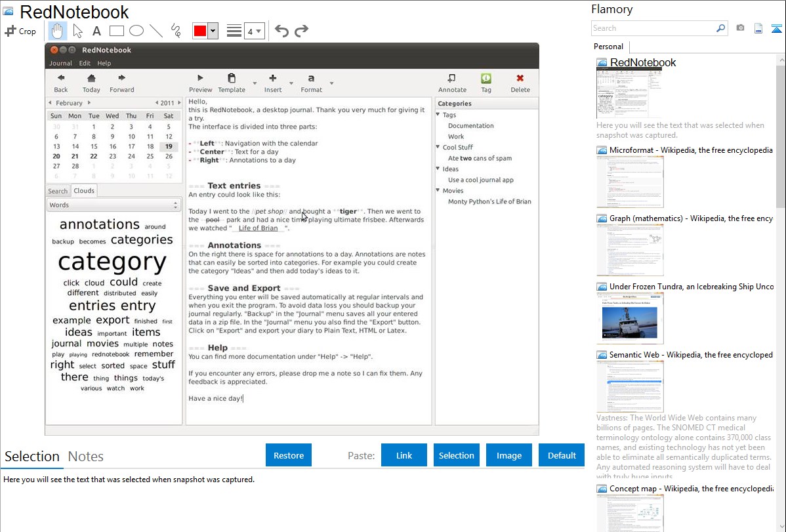Viewport: 786px width, 532px height.
Task: Choose the freehand drawing tool
Action: click(175, 31)
